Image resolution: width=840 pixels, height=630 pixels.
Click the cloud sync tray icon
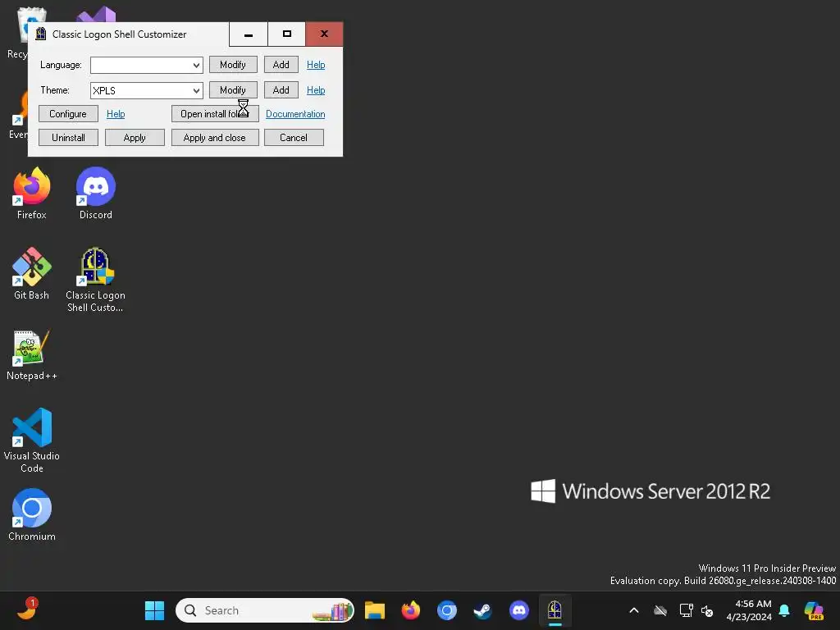(660, 610)
